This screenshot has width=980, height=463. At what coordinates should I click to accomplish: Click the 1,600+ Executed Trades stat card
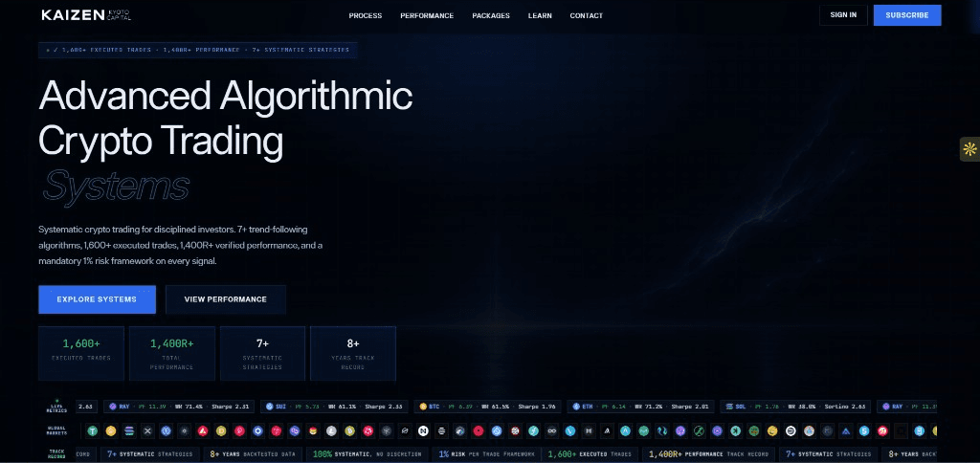pos(81,353)
